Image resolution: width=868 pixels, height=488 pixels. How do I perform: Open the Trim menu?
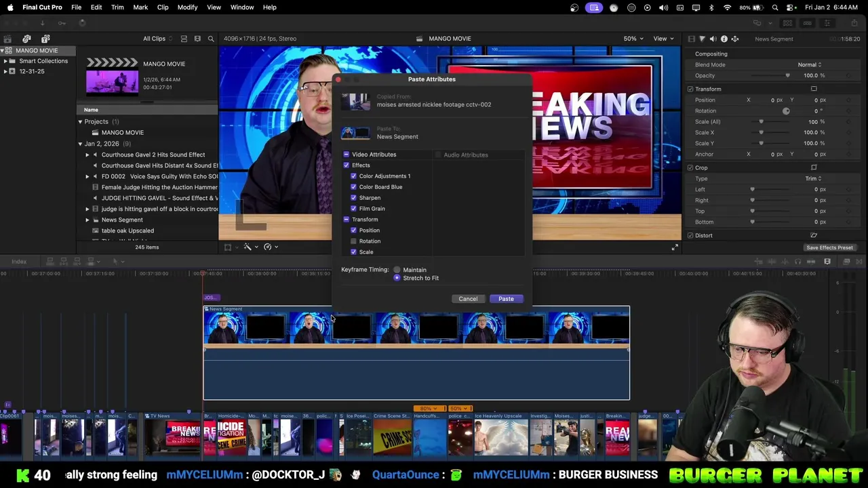coord(117,7)
